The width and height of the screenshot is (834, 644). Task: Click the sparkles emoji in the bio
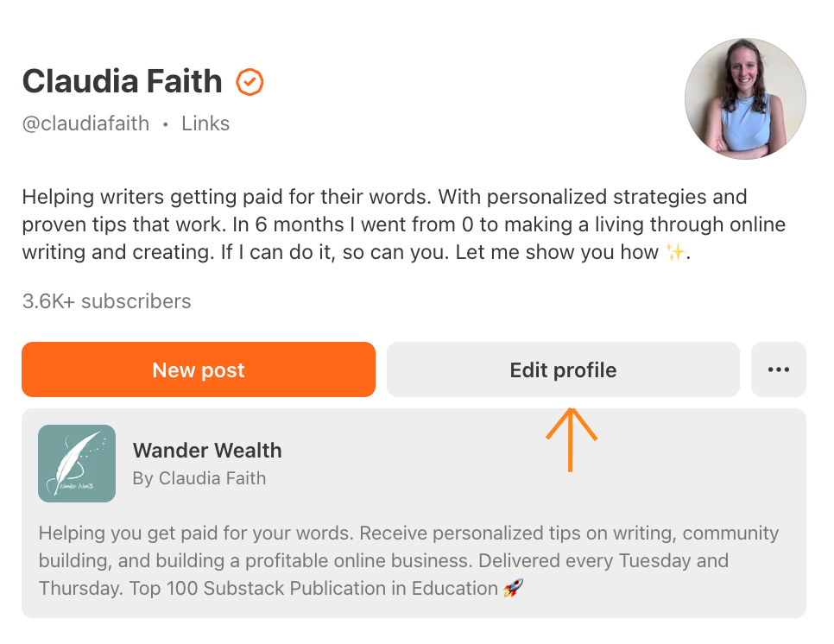point(674,252)
